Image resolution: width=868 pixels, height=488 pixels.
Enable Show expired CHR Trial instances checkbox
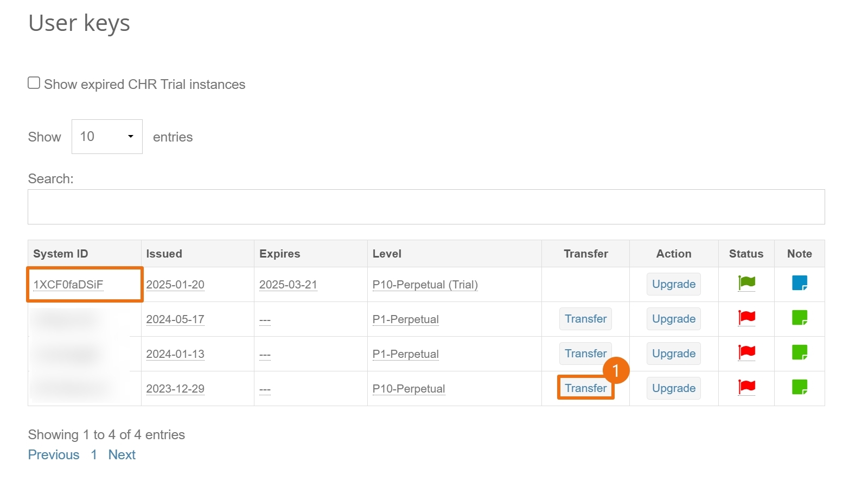click(x=34, y=83)
